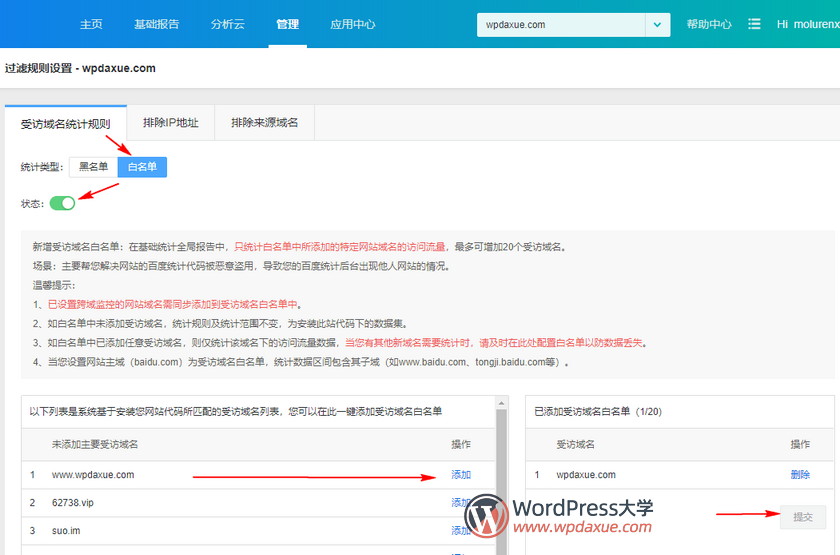Image resolution: width=840 pixels, height=555 pixels.
Task: Open the 主页 navigation item
Action: pos(91,24)
